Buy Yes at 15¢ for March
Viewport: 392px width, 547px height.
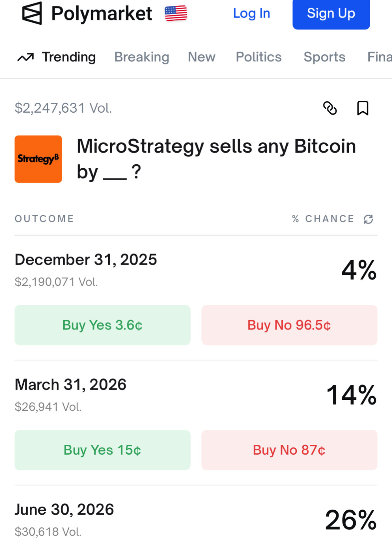[x=102, y=450]
